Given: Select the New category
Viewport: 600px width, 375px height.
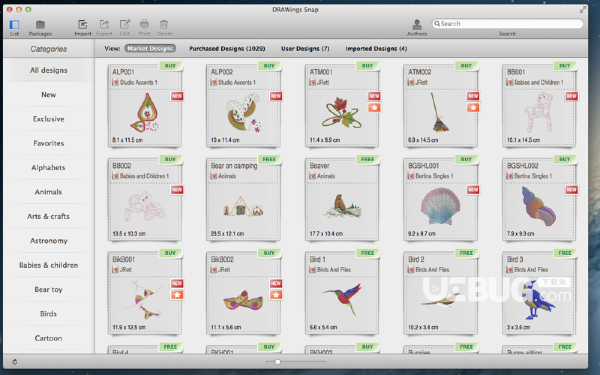Looking at the screenshot, I should click(49, 95).
